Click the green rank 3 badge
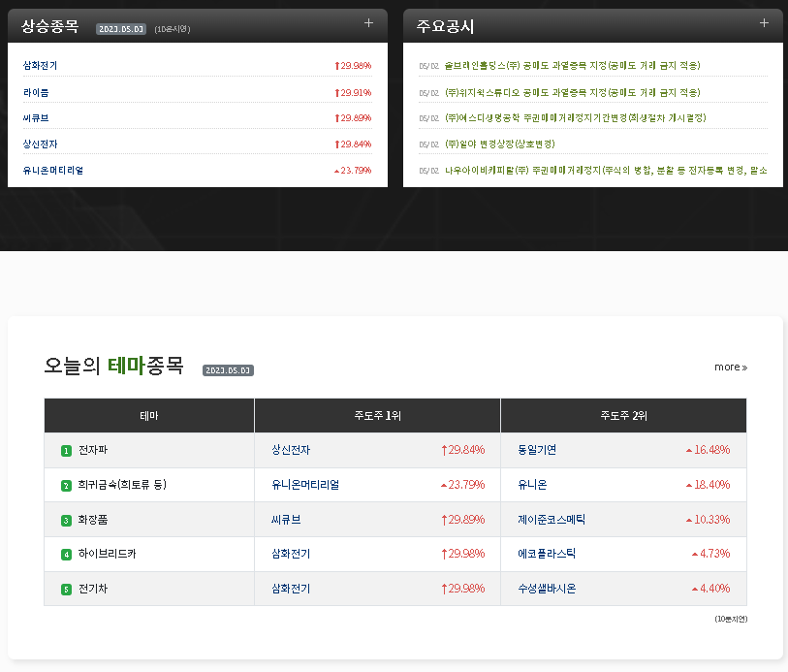 pos(66,520)
